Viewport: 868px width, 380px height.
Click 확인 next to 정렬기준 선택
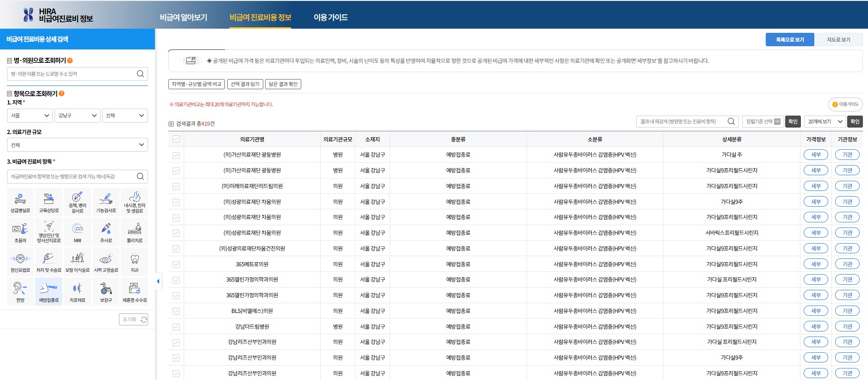(x=793, y=122)
